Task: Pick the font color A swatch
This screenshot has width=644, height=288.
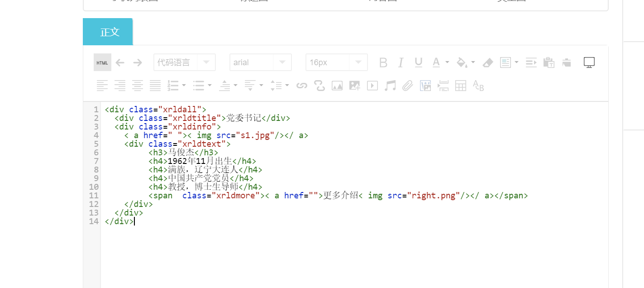Action: [x=436, y=62]
